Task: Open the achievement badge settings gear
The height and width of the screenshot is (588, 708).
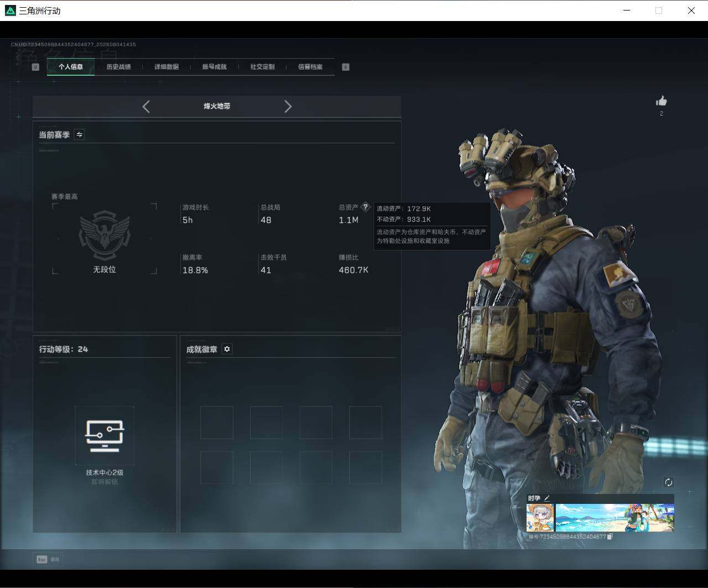Action: coord(227,349)
